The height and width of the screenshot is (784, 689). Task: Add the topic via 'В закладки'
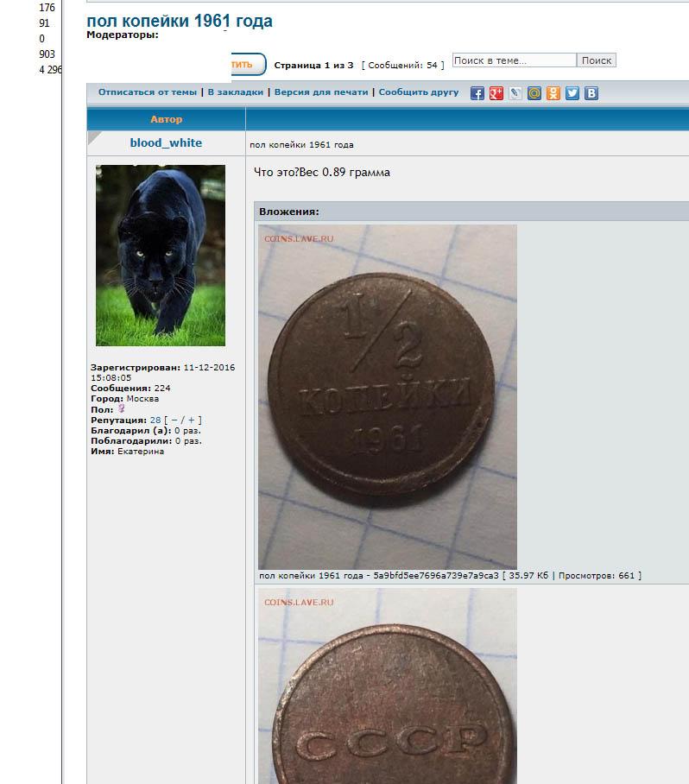point(236,92)
